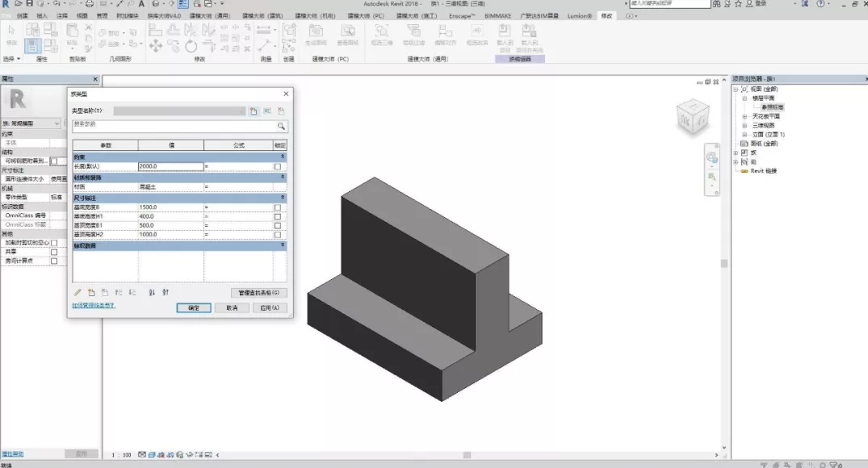Image resolution: width=868 pixels, height=468 pixels.
Task: Click the help question mark icon
Action: click(820, 3)
